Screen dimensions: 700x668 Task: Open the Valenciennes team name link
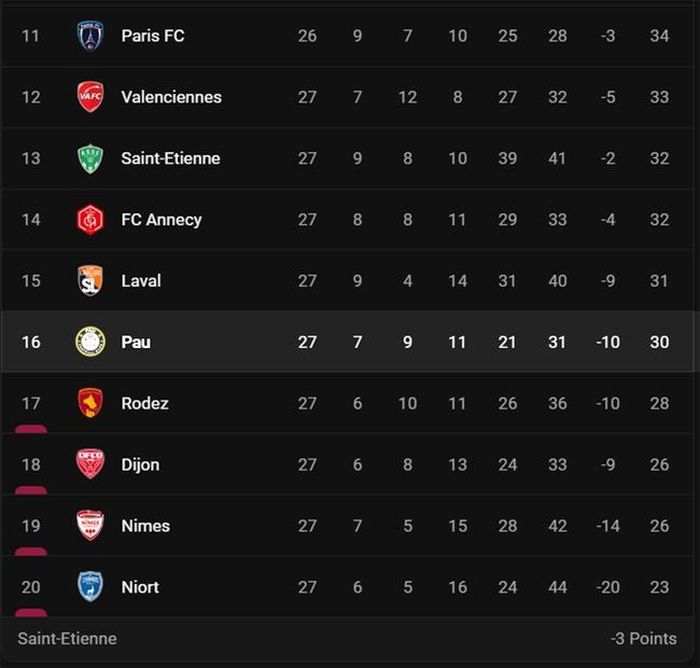tap(171, 97)
